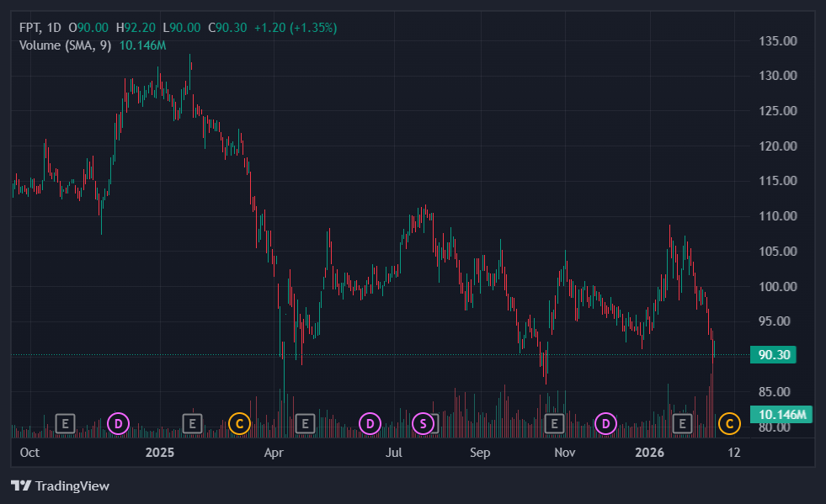This screenshot has width=826, height=504.
Task: Select the earnings marker E before November
Action: click(x=554, y=422)
